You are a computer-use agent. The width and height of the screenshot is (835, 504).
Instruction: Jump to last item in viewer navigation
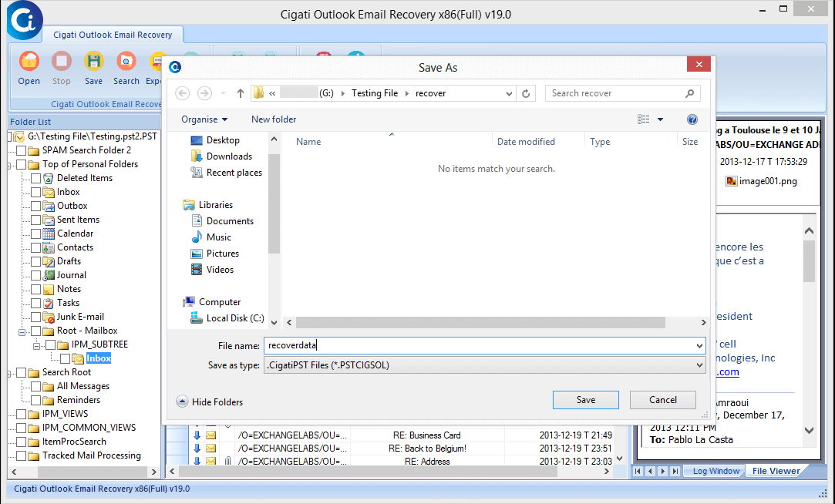tap(675, 471)
